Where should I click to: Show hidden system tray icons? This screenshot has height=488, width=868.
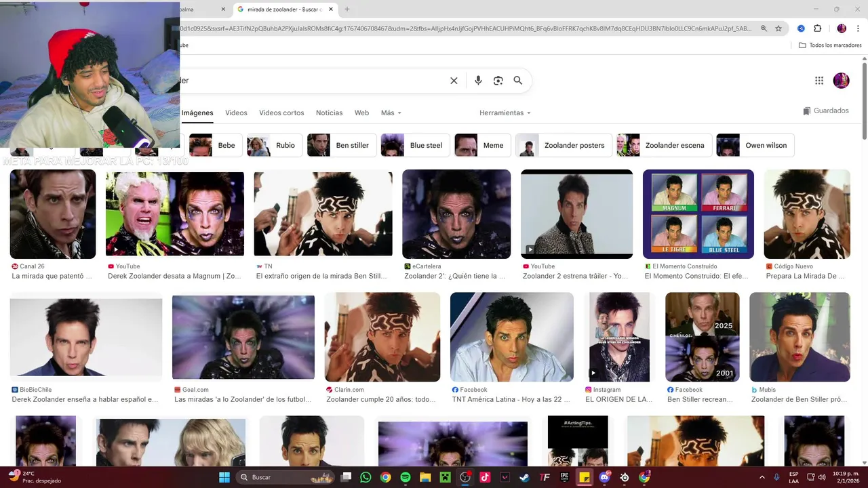(762, 477)
